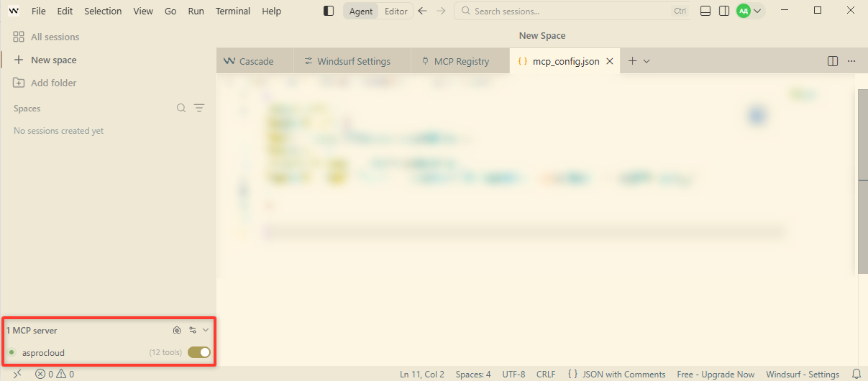
Task: Open the File menu
Action: 39,11
